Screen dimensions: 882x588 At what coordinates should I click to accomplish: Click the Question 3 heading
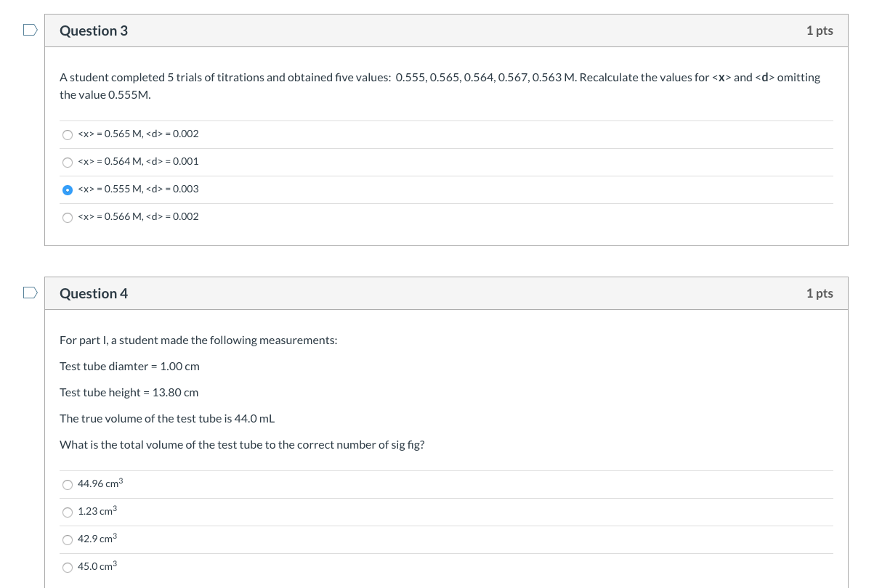94,30
